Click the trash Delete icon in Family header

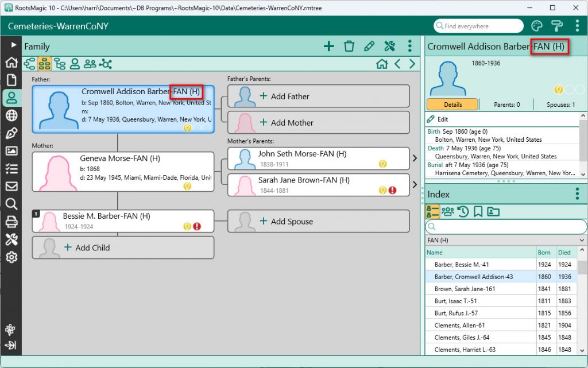pos(349,46)
